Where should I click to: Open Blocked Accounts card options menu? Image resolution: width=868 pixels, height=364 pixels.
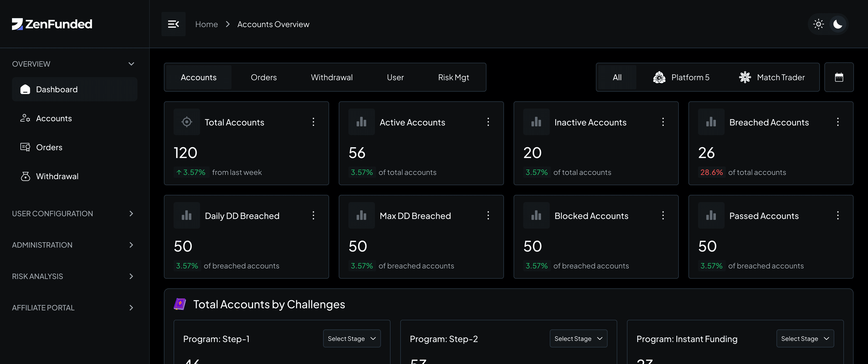click(x=663, y=215)
